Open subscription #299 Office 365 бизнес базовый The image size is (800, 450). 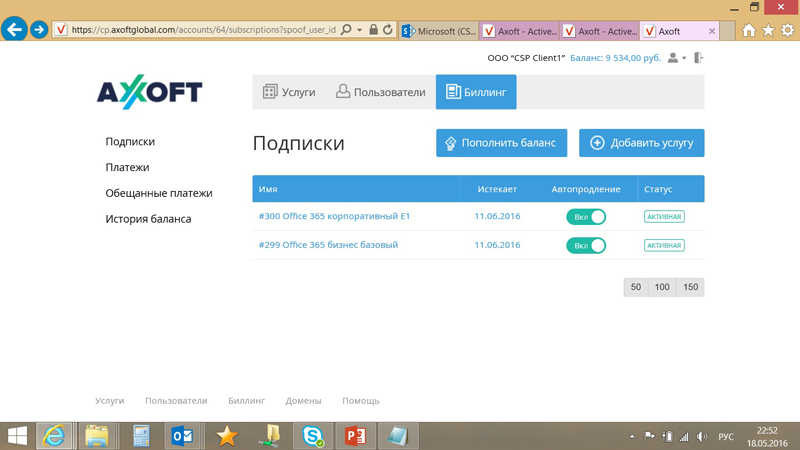[x=328, y=244]
